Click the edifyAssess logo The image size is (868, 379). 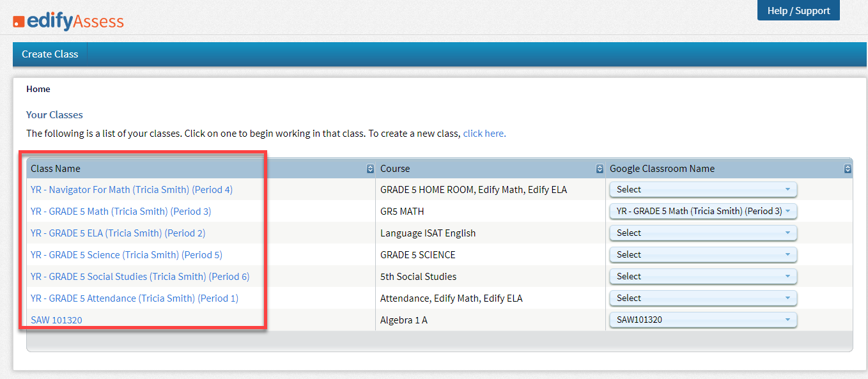pos(68,21)
